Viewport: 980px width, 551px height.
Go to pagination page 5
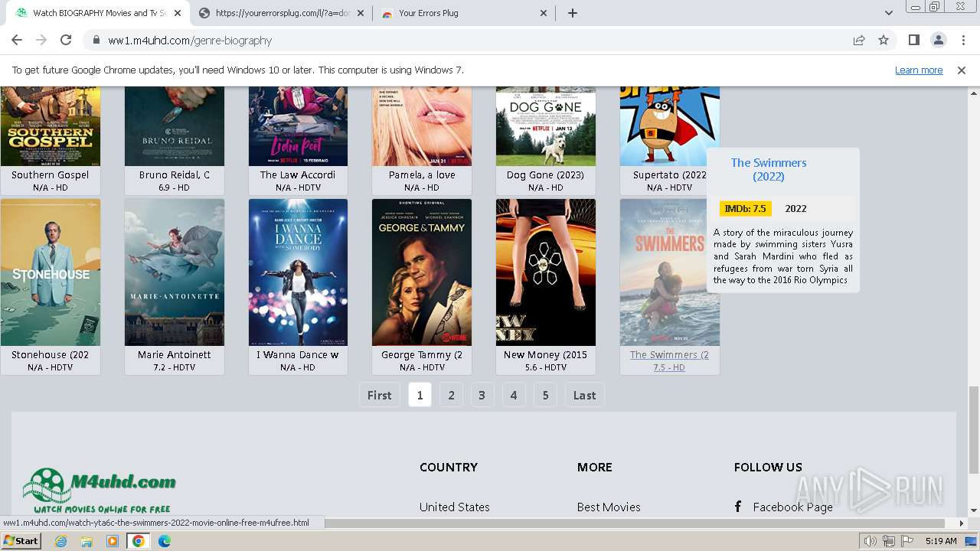[x=545, y=395]
